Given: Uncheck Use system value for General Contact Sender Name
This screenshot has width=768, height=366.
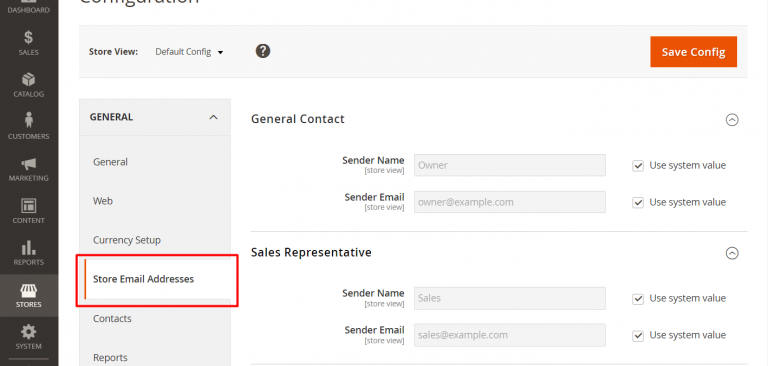Looking at the screenshot, I should [638, 166].
